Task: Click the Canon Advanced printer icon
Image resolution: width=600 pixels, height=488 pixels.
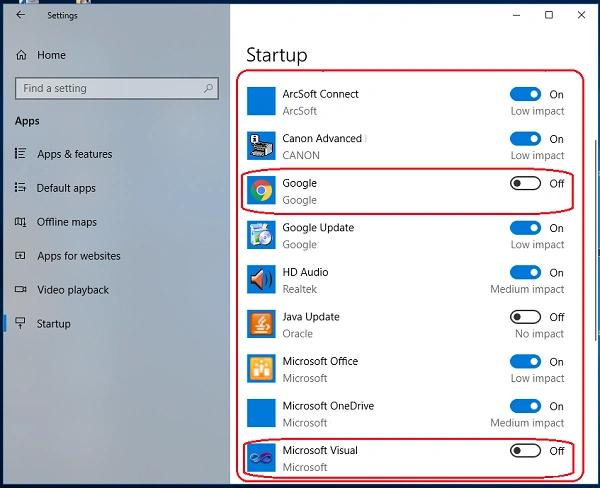Action: [261, 146]
